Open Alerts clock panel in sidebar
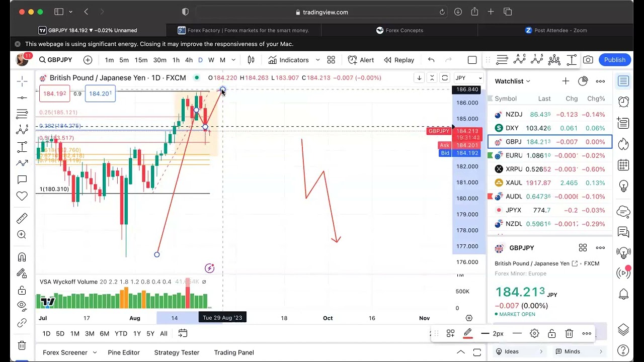Image resolution: width=644 pixels, height=362 pixels. [623, 102]
